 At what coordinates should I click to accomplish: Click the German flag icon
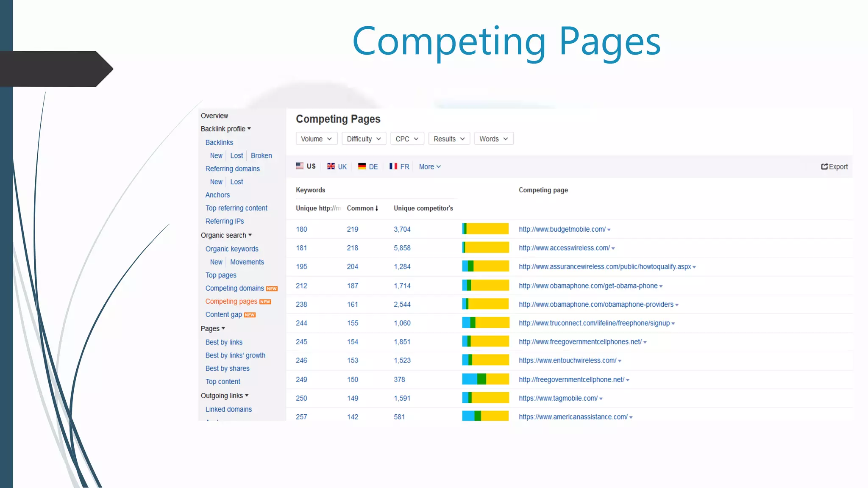pos(362,166)
